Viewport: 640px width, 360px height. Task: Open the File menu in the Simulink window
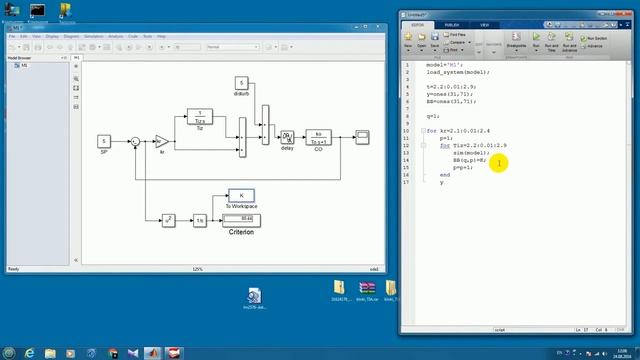(12, 37)
